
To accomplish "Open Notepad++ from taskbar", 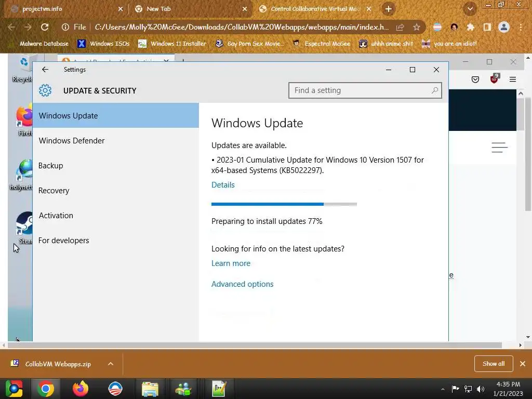I will tap(219, 389).
